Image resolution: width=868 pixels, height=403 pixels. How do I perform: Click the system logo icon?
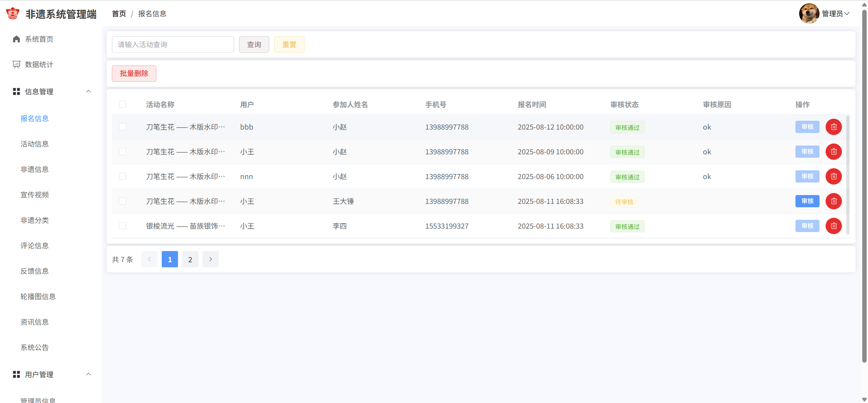tap(13, 14)
